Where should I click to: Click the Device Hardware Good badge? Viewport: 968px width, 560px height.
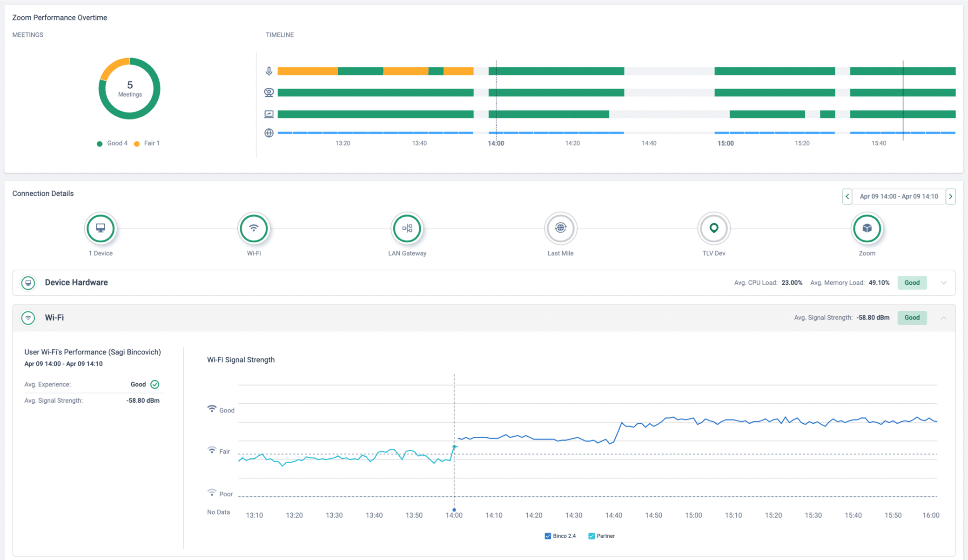point(912,283)
